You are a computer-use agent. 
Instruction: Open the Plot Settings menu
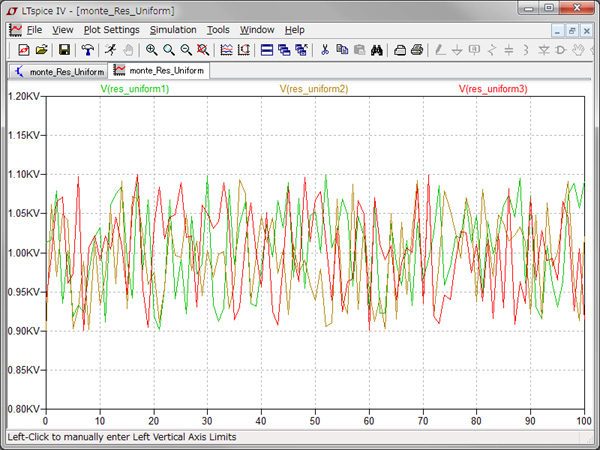(x=111, y=30)
